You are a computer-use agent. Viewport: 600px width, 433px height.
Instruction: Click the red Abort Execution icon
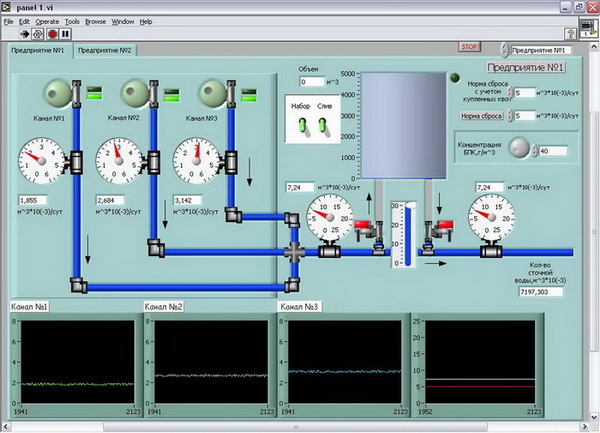52,34
